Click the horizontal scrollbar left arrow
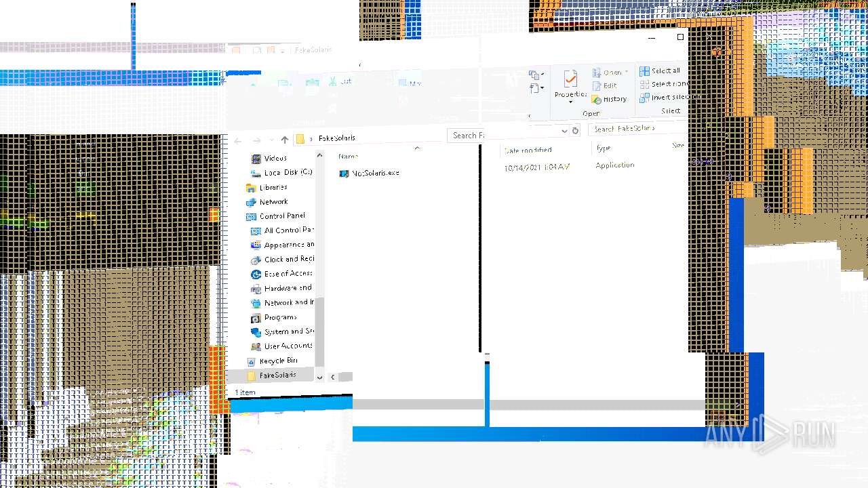Viewport: 868px width, 488px height. 333,377
